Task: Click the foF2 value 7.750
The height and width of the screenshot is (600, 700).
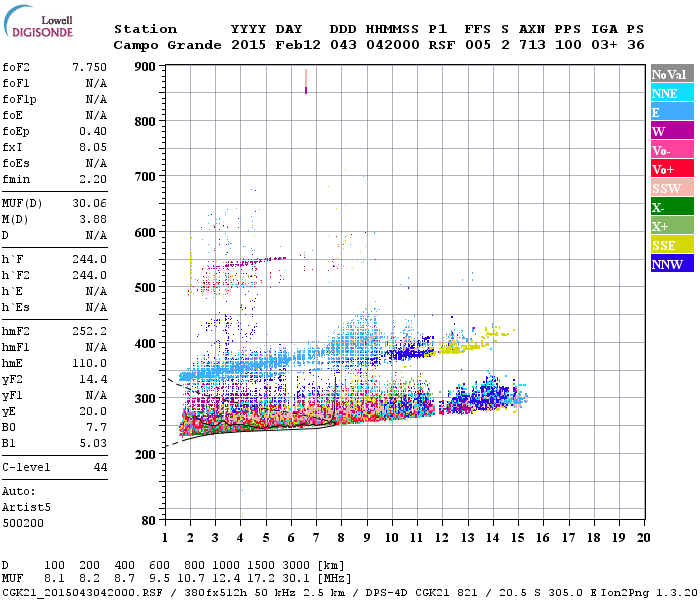Action: (x=89, y=67)
